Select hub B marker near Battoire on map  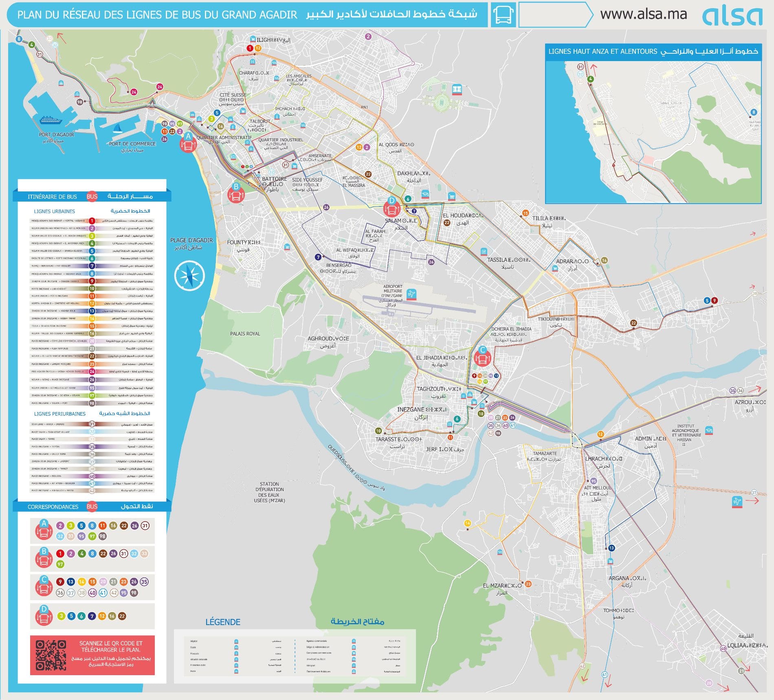pos(236,193)
